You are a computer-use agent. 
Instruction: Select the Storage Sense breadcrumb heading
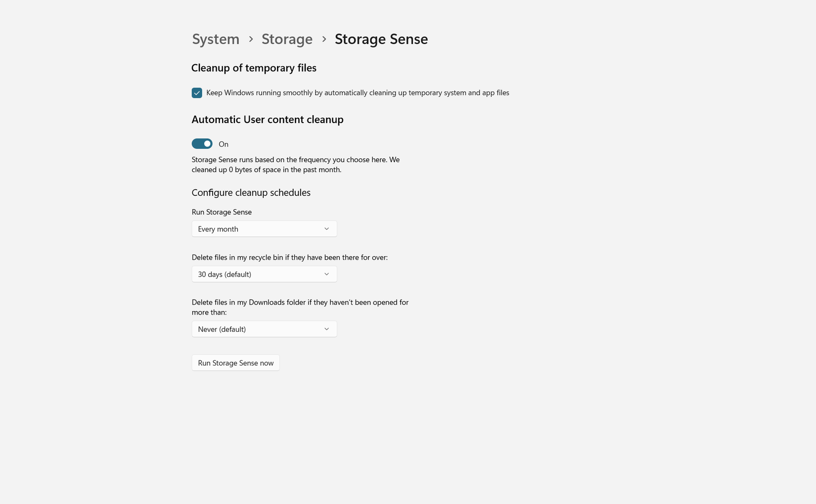[x=381, y=39]
